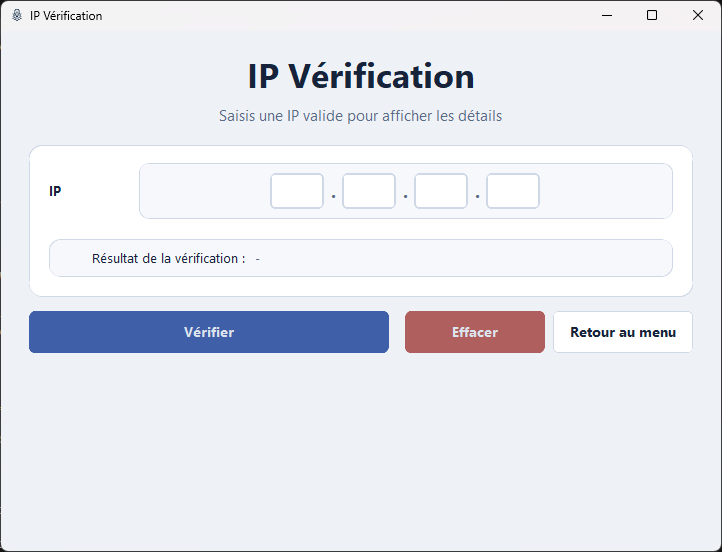This screenshot has width=722, height=552.
Task: Click the third IP octet box
Action: pos(441,191)
